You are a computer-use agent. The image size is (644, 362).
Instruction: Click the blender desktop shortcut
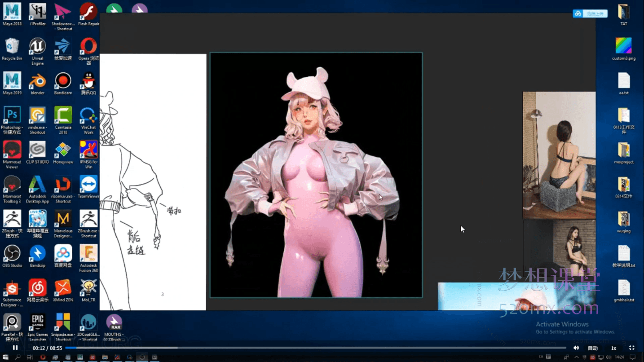[38, 82]
